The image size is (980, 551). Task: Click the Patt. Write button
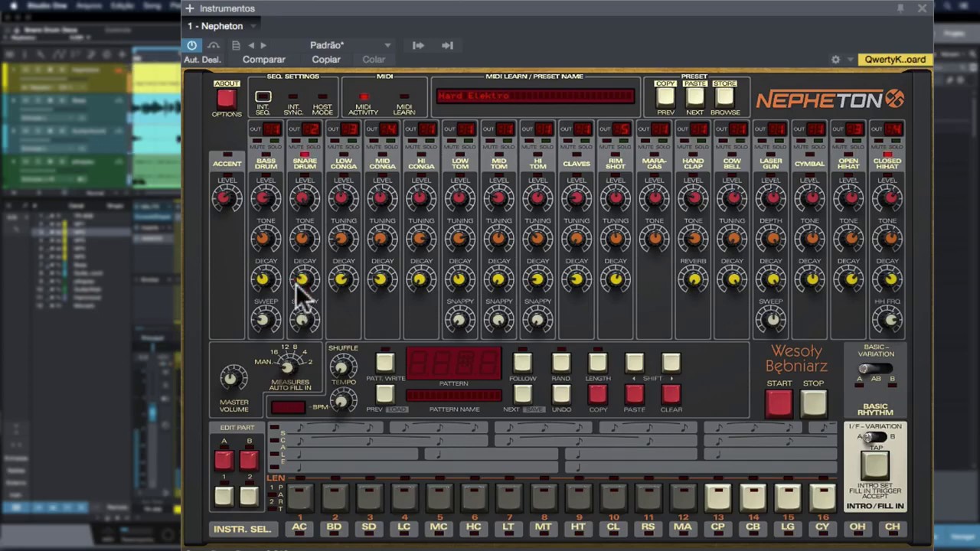[385, 362]
